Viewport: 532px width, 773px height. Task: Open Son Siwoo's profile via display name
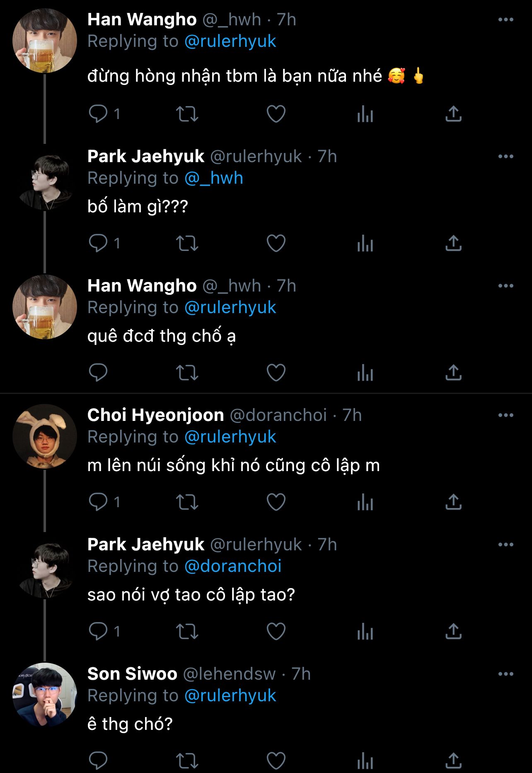click(132, 674)
